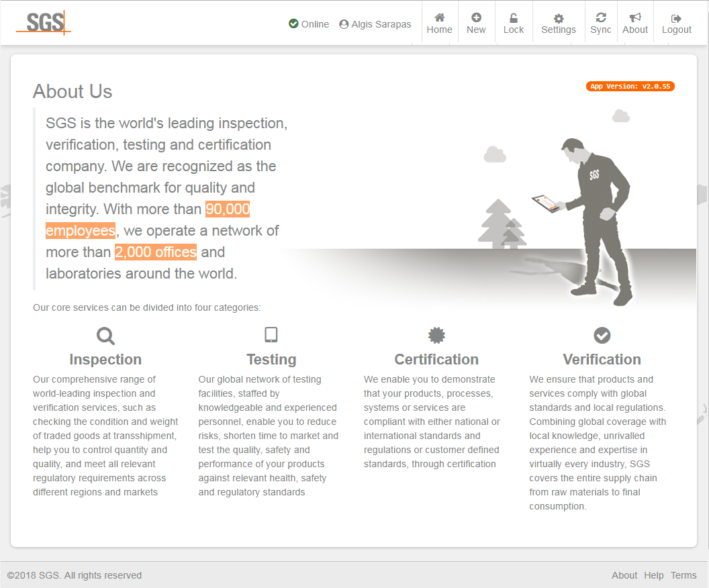Viewport: 709px width, 588px height.
Task: Click the App Version v2.0.55 badge
Action: [630, 87]
